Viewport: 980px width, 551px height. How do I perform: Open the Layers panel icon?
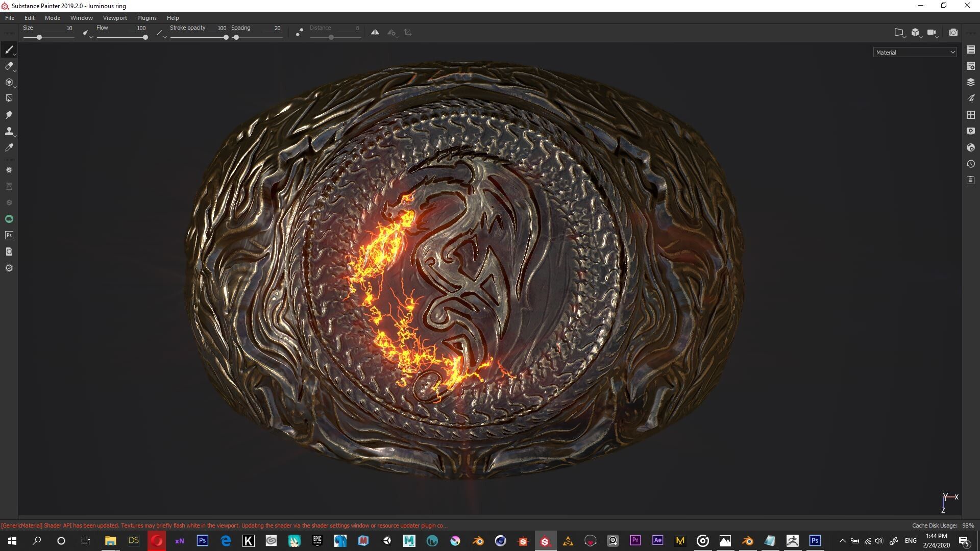(971, 82)
